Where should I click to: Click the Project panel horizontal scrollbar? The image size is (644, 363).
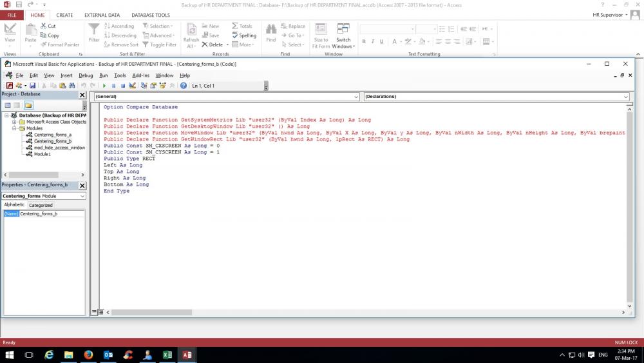(x=33, y=175)
